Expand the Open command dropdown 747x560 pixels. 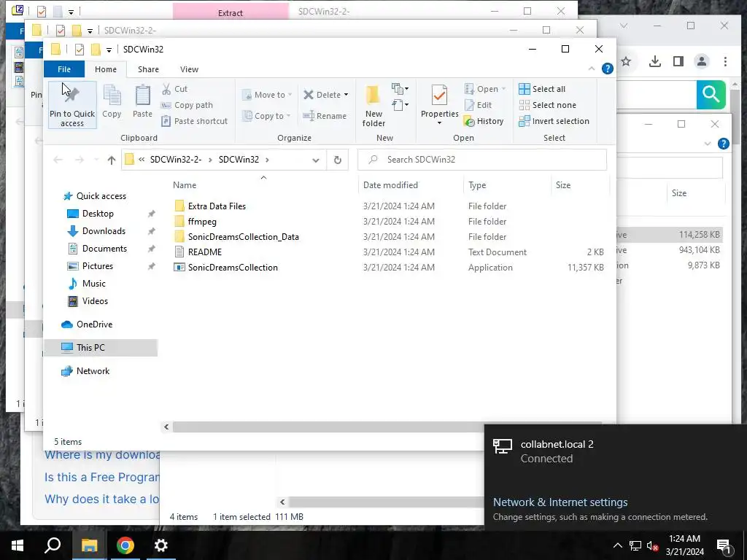click(503, 89)
